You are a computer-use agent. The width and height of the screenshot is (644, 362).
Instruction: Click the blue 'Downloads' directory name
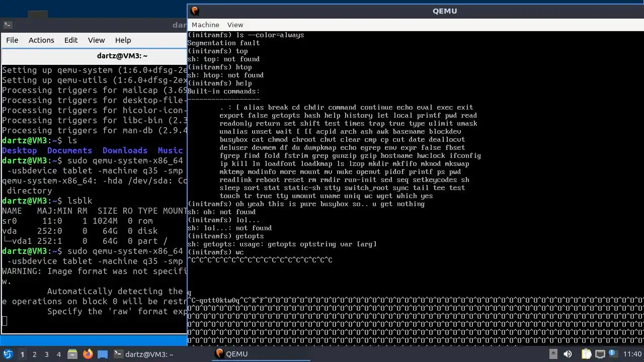click(x=125, y=150)
